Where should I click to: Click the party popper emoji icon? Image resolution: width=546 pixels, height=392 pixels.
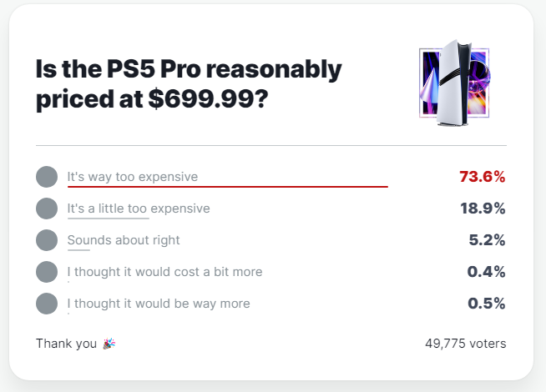109,344
